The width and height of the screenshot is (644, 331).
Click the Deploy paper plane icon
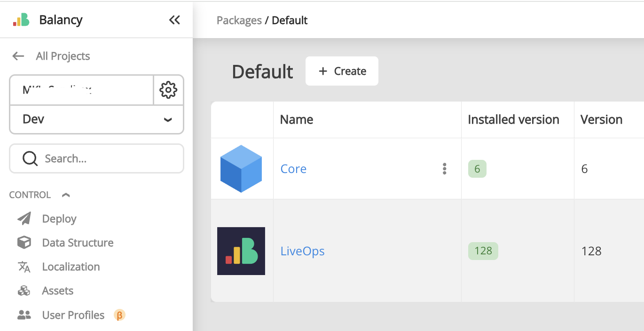(24, 219)
